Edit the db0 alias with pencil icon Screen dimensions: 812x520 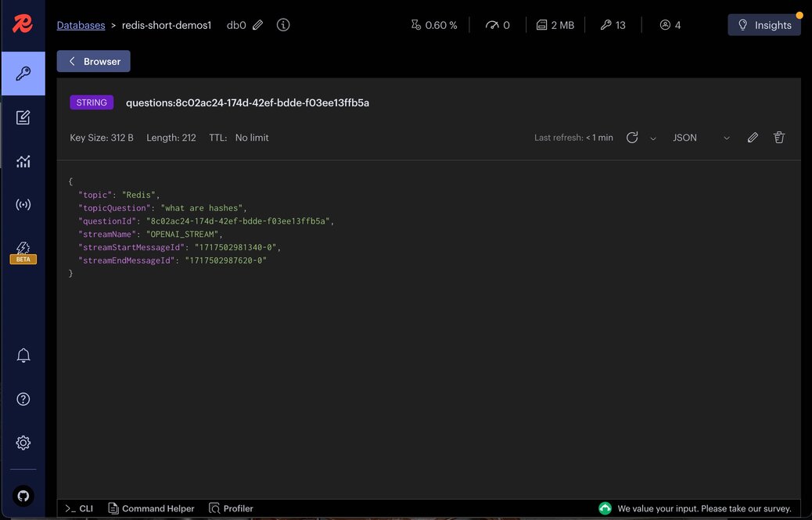click(x=258, y=24)
